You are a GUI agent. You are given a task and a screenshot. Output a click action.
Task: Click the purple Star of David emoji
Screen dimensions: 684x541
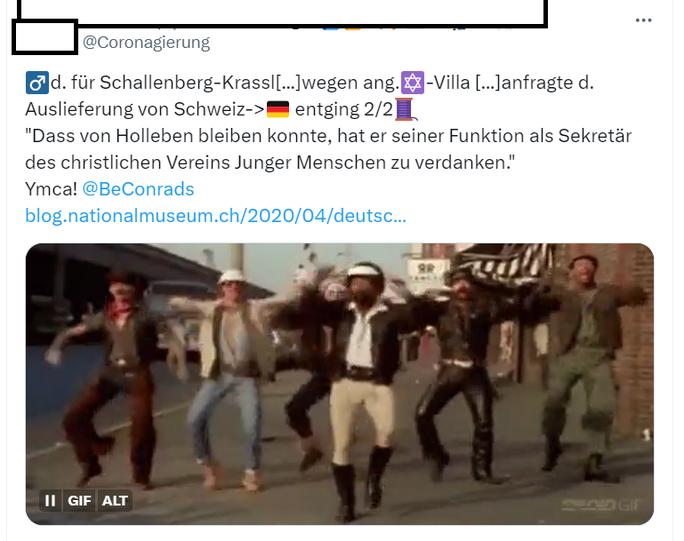412,83
